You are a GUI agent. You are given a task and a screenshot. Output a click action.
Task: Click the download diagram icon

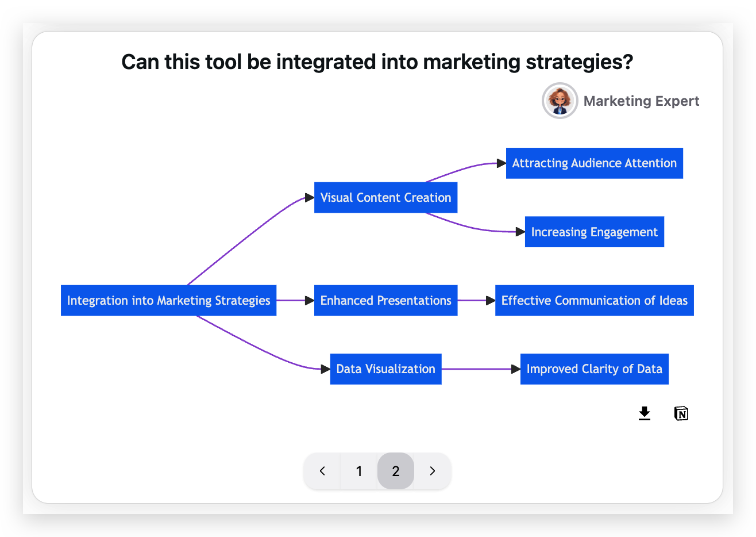[x=645, y=413]
